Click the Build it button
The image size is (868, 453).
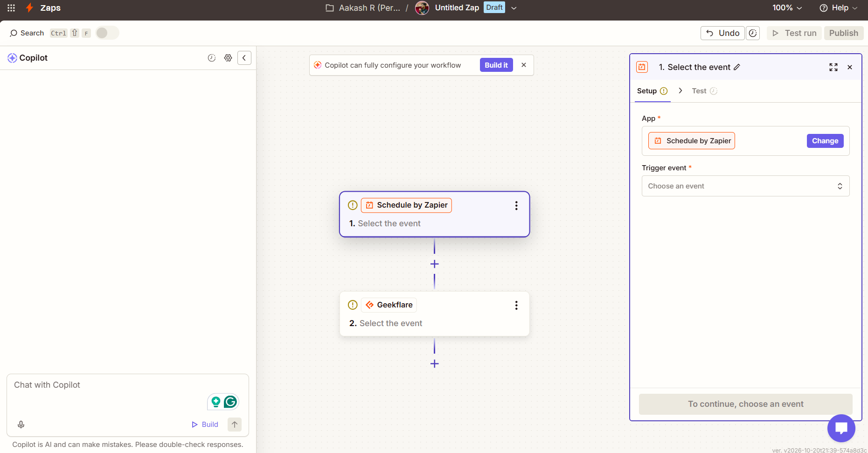pos(496,65)
